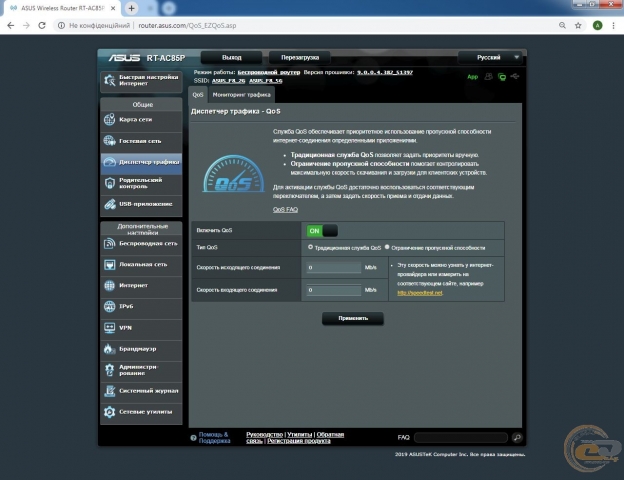Screen dimensions: 624x480
Task: Click the 5G SSID link
Action: tap(265, 80)
